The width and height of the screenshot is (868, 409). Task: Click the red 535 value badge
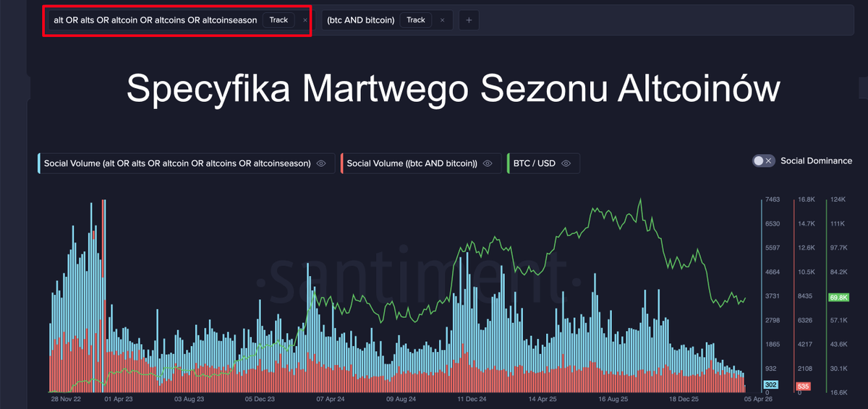(x=804, y=386)
